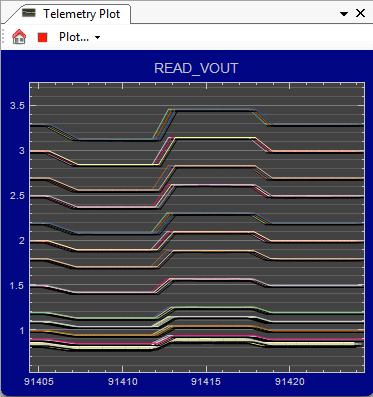Click the 2 y-axis tick label

pyautogui.click(x=22, y=241)
